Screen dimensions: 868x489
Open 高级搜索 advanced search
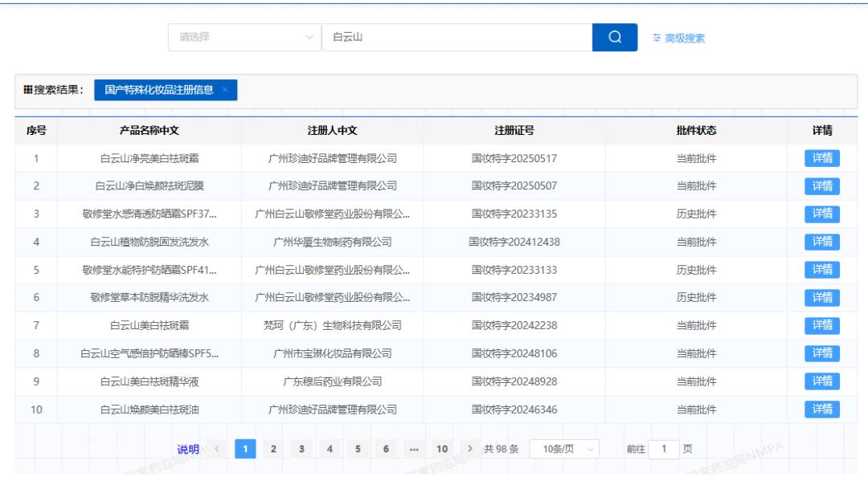[679, 38]
